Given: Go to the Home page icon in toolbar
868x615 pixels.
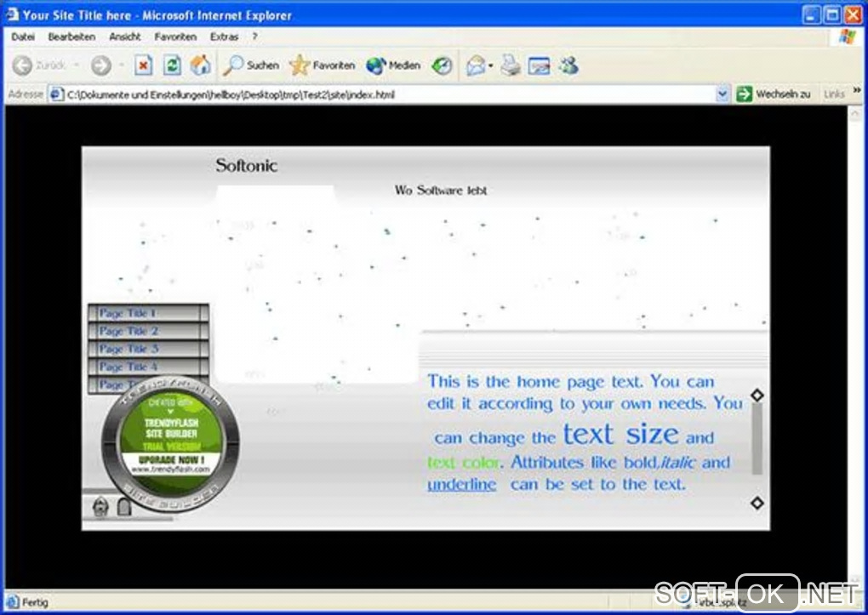Looking at the screenshot, I should pyautogui.click(x=200, y=65).
